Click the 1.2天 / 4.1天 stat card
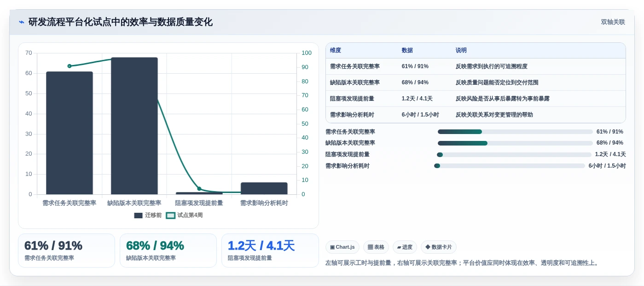Image resolution: width=644 pixels, height=286 pixels. click(270, 251)
